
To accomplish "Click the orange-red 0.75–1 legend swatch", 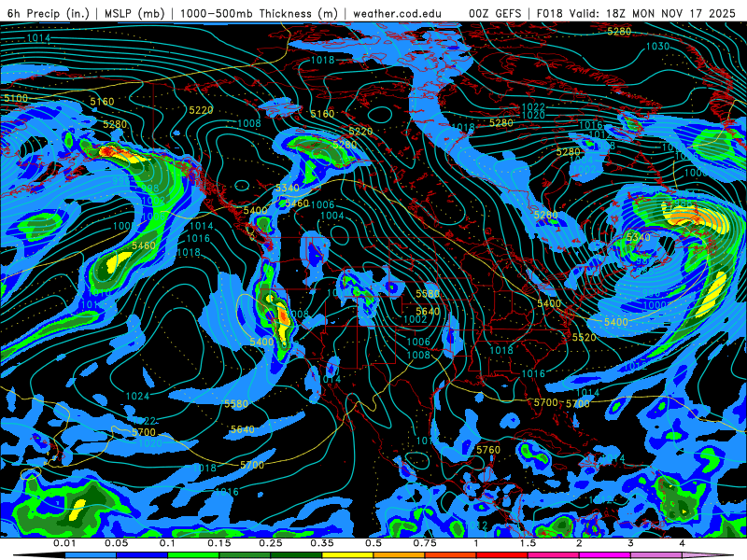I will [x=451, y=555].
